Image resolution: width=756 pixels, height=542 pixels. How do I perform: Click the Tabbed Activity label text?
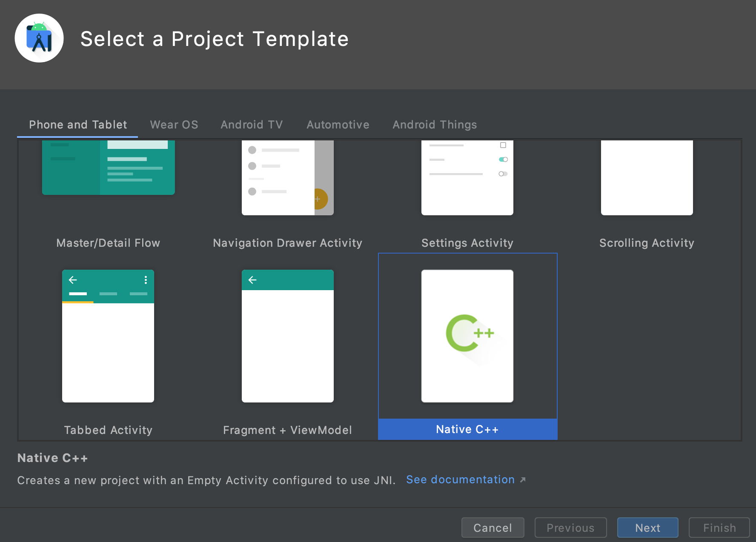108,430
